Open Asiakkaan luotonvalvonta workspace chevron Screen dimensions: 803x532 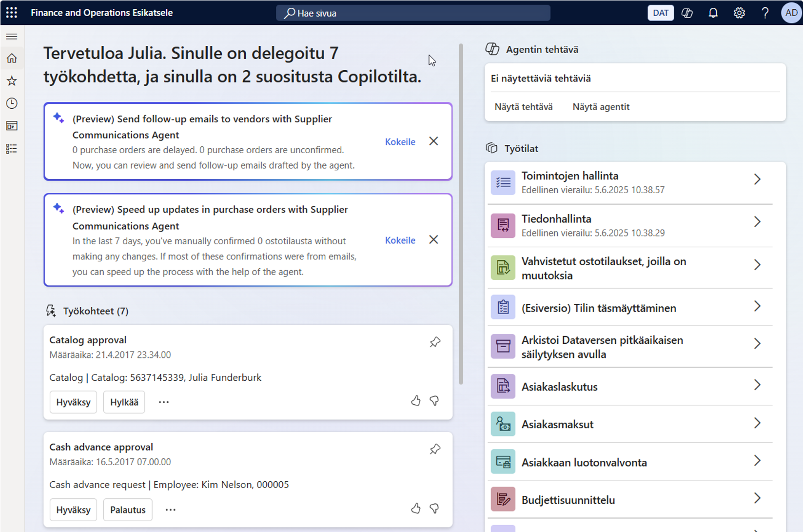click(x=757, y=460)
